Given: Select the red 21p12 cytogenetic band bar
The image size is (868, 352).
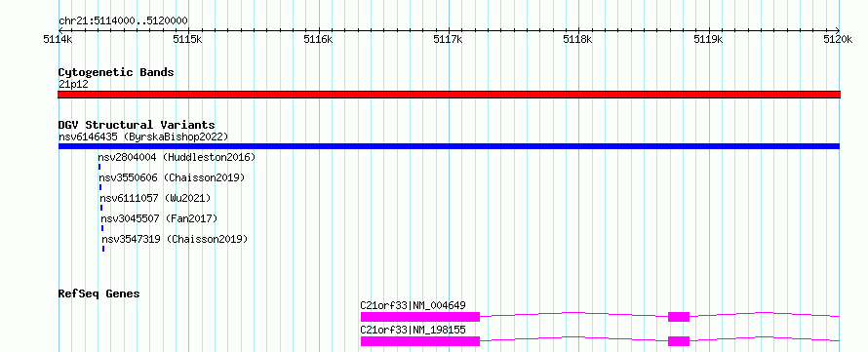Looking at the screenshot, I should click(x=449, y=95).
